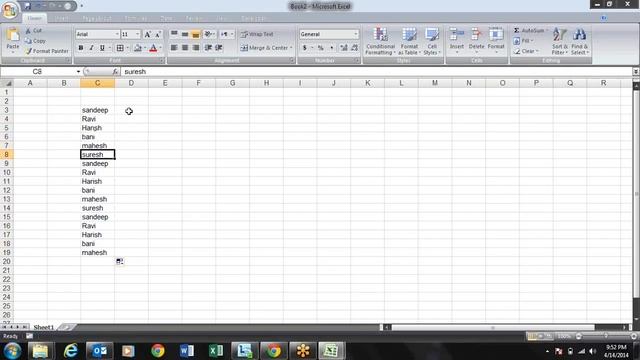
Task: Open the round Office button menu
Action: pyautogui.click(x=10, y=9)
